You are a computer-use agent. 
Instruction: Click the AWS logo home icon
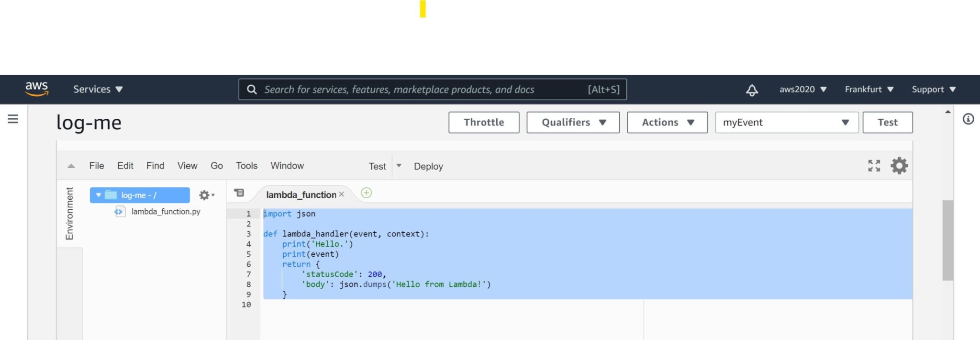[x=37, y=89]
